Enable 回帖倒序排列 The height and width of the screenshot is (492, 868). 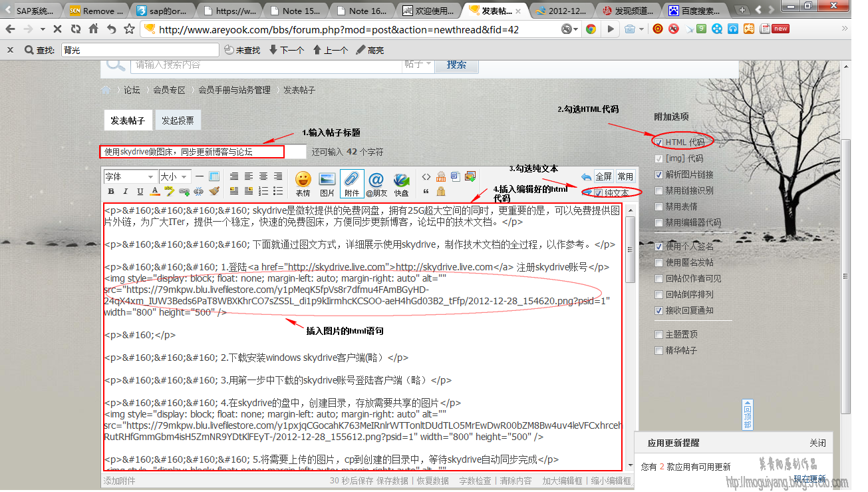[x=658, y=294]
